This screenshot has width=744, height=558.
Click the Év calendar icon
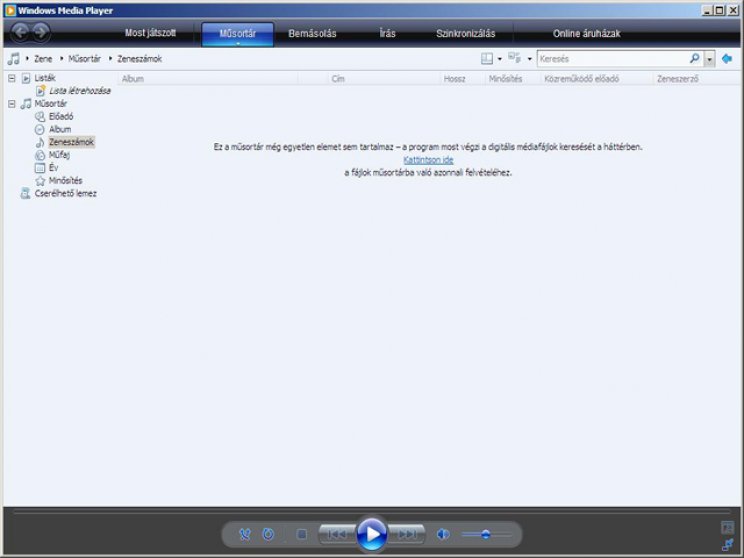click(40, 168)
